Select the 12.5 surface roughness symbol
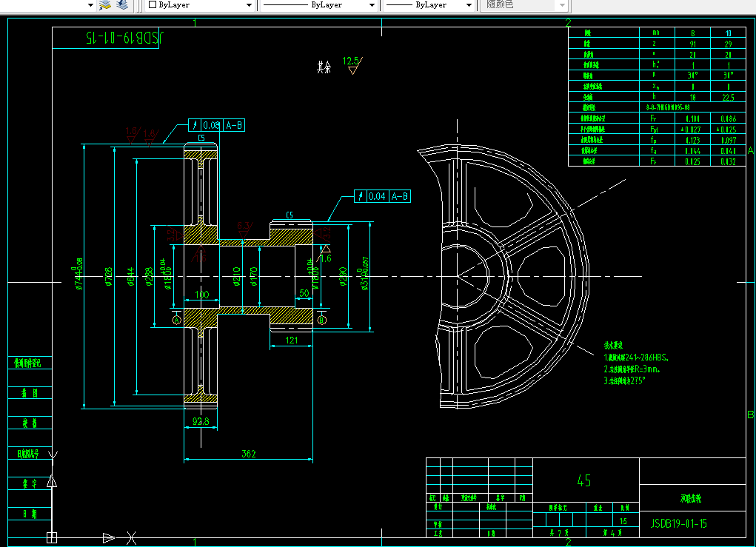Viewport: 756px width, 547px height. (353, 66)
